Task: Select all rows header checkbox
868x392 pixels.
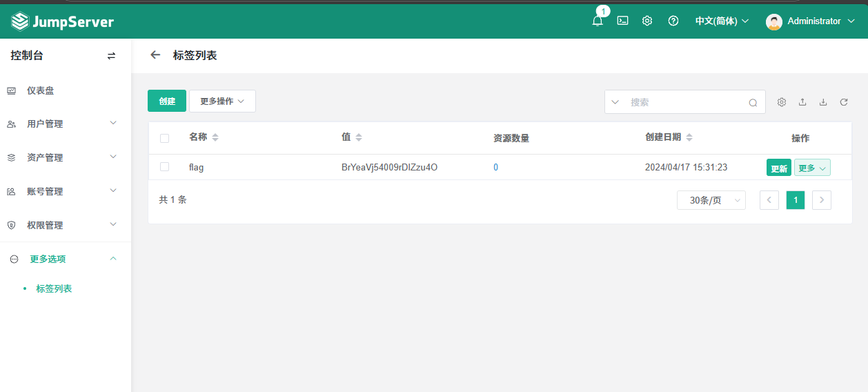Action: tap(164, 138)
